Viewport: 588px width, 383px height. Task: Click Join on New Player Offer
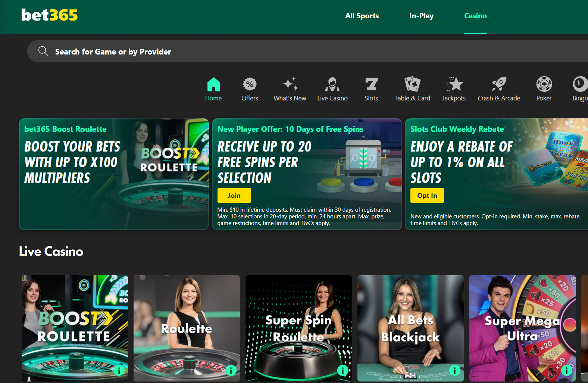point(234,196)
